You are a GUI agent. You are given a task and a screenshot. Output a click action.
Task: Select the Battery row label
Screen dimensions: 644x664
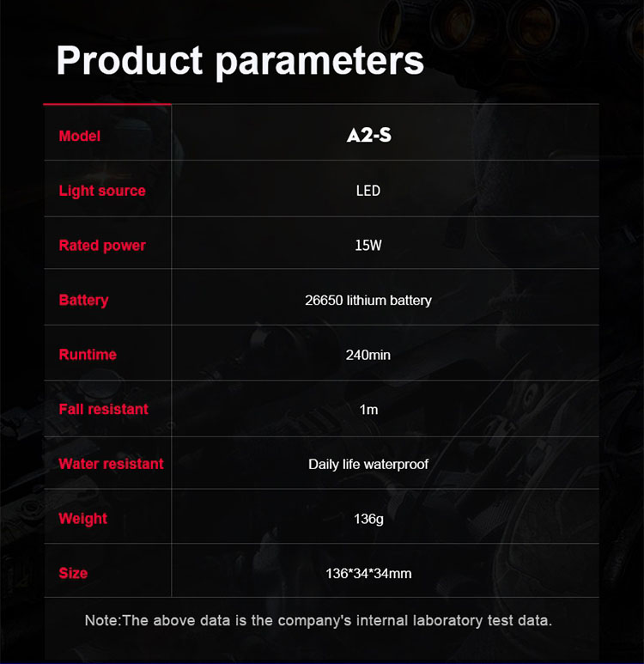point(83,300)
